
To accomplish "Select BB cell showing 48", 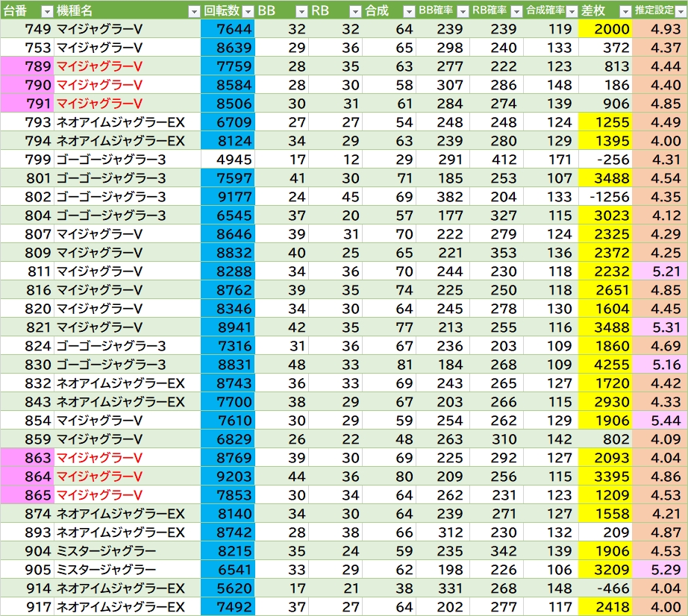I will [x=282, y=365].
